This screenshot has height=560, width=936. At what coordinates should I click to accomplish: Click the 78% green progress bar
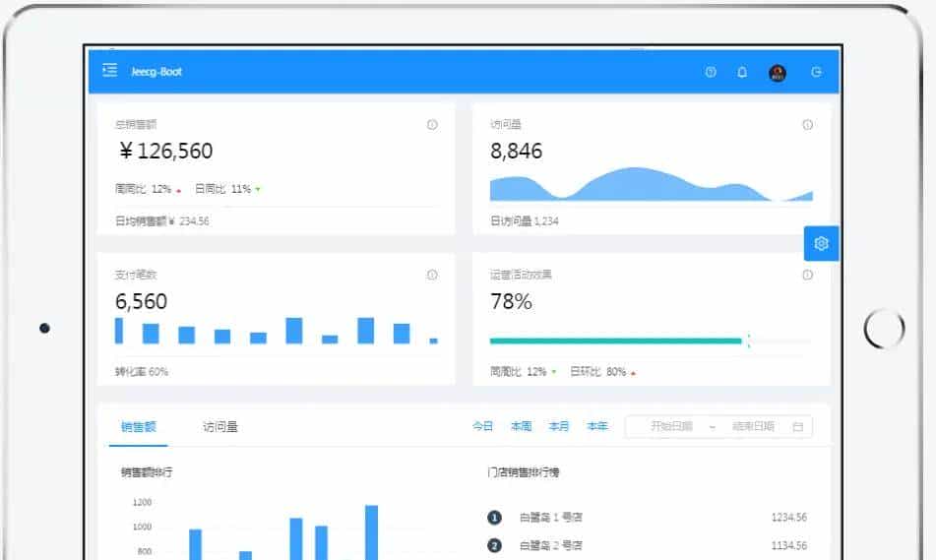pyautogui.click(x=615, y=341)
